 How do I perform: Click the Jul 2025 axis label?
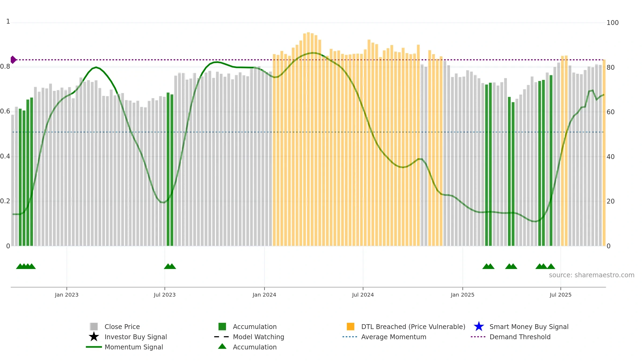(x=561, y=295)
